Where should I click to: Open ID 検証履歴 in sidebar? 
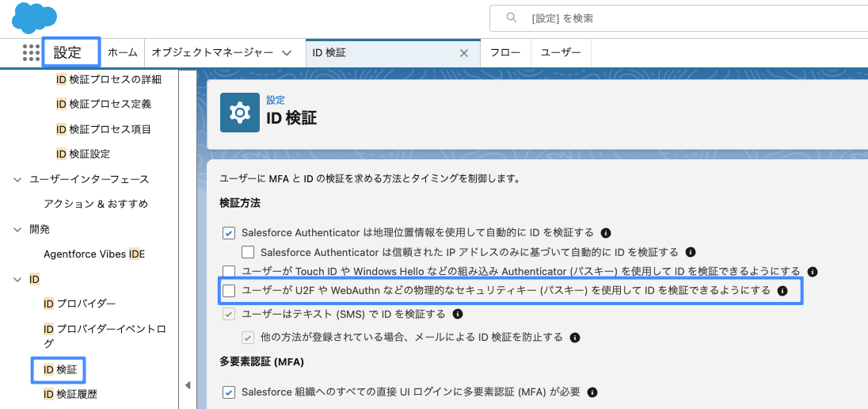point(70,394)
